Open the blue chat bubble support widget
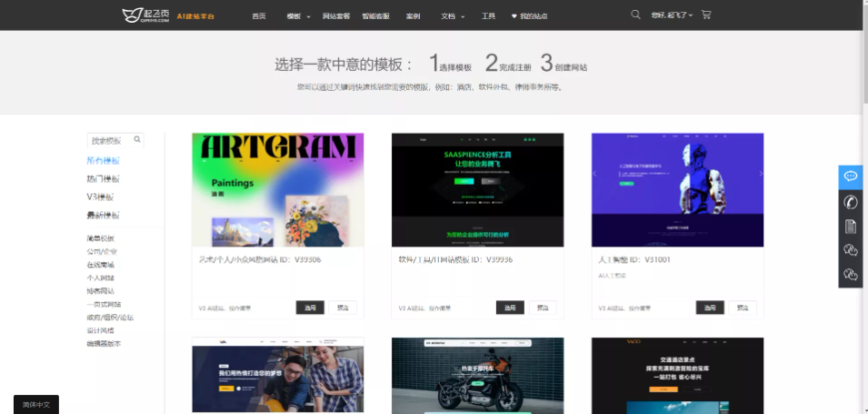This screenshot has width=868, height=414. coord(851,177)
